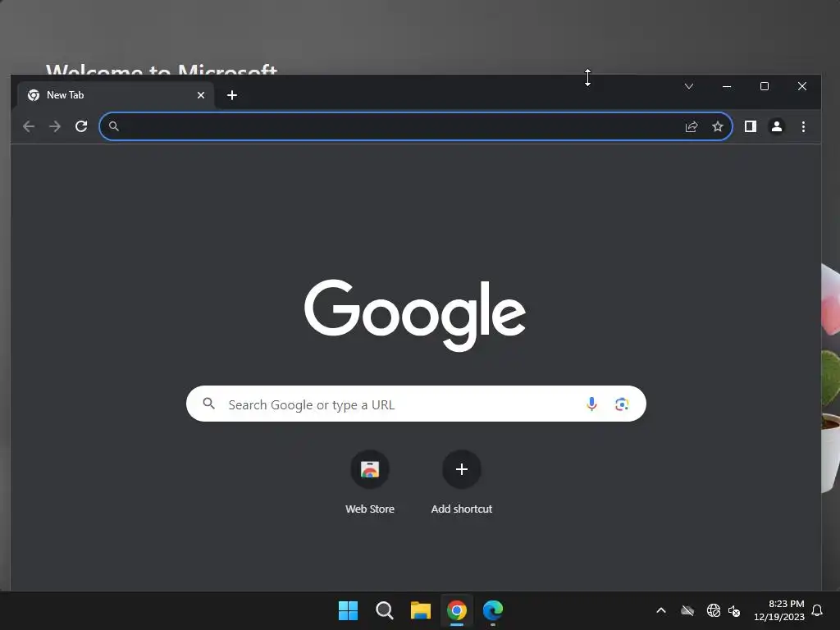Click the muted volume tray icon
Image resolution: width=840 pixels, height=630 pixels.
(x=734, y=610)
